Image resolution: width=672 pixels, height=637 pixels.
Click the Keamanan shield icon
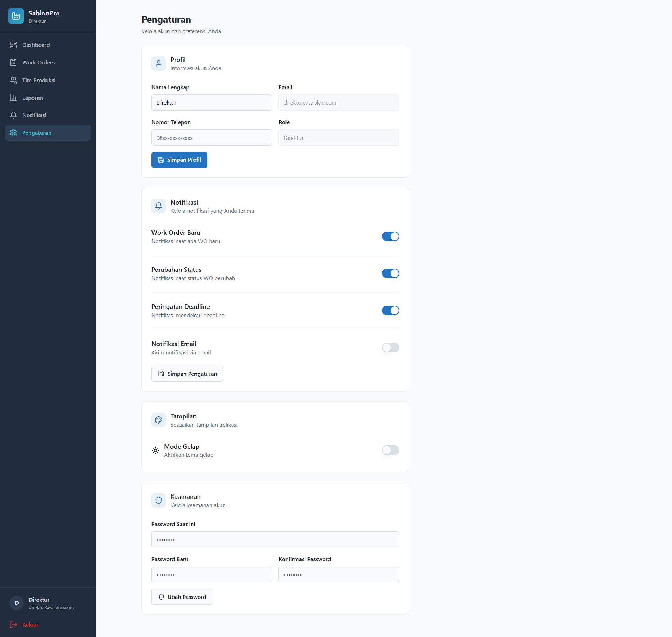[x=158, y=500]
